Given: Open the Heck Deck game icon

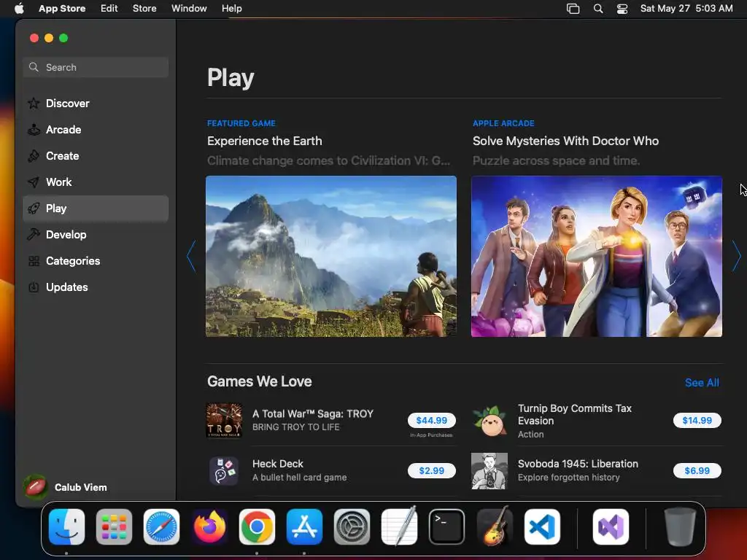Looking at the screenshot, I should (224, 470).
